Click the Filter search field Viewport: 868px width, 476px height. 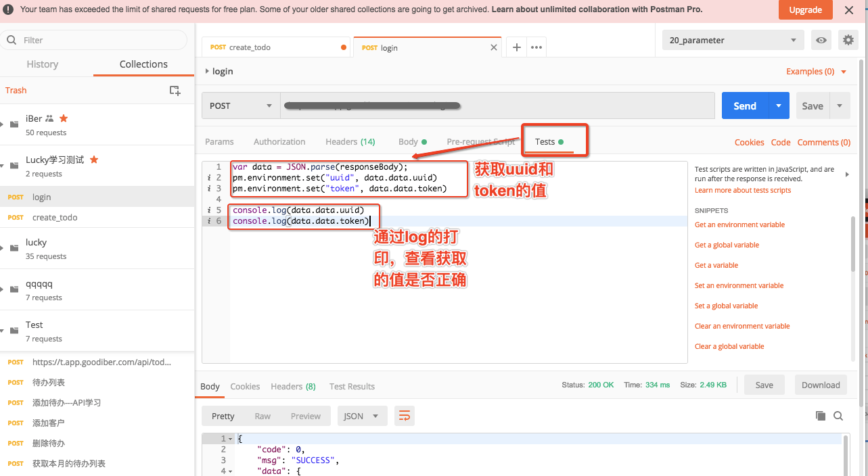(94, 40)
